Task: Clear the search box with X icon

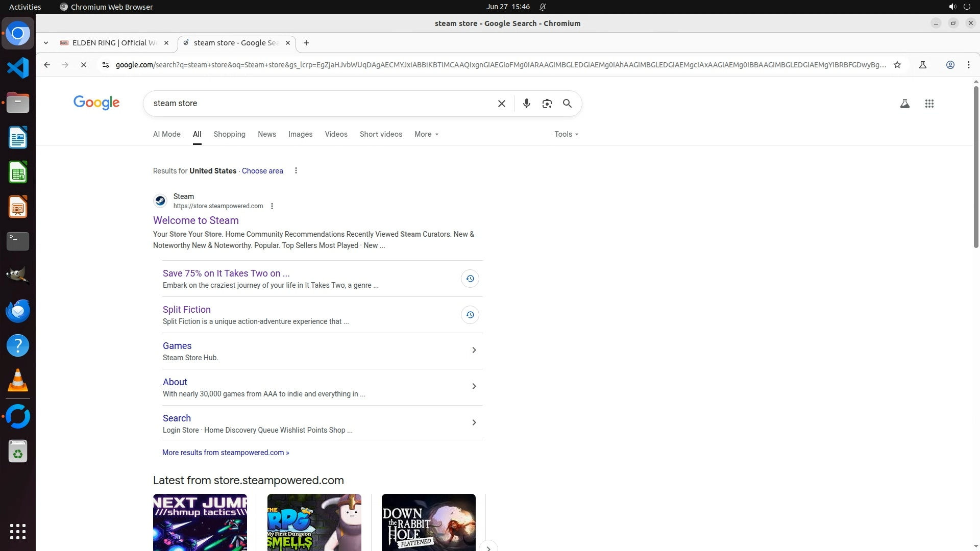Action: tap(501, 104)
